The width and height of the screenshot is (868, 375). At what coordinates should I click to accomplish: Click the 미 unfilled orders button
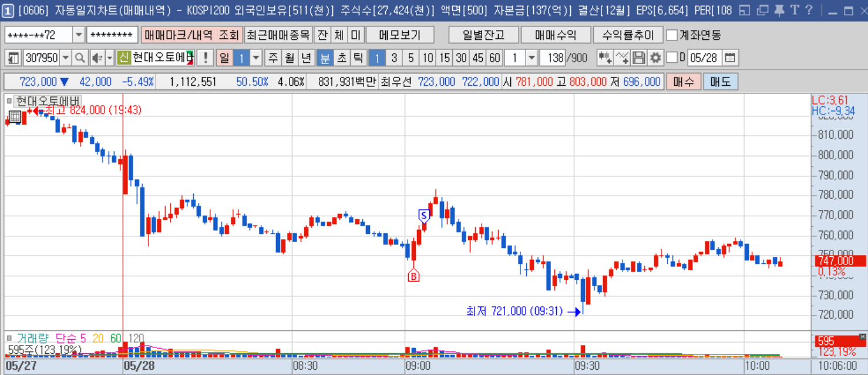[x=356, y=35]
